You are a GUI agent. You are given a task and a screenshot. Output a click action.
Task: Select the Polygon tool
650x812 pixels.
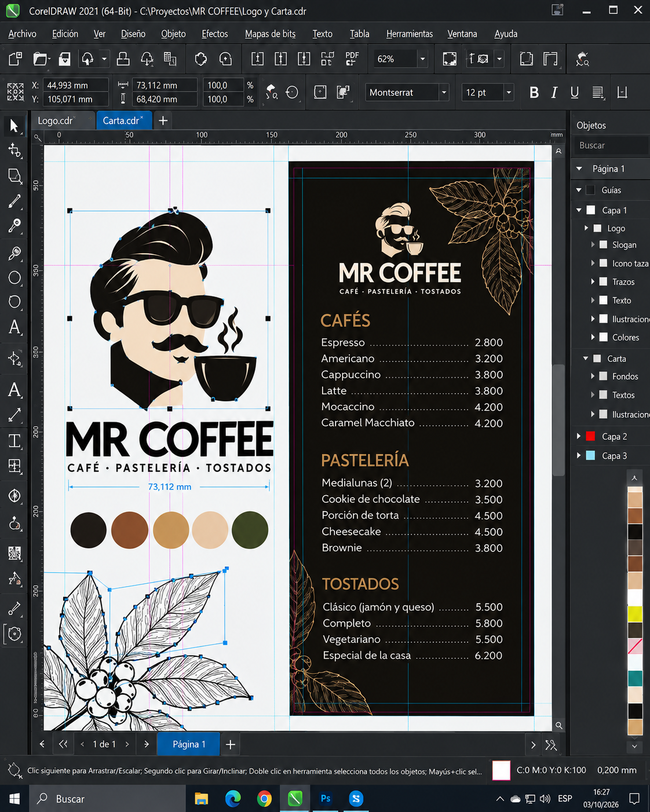14,302
